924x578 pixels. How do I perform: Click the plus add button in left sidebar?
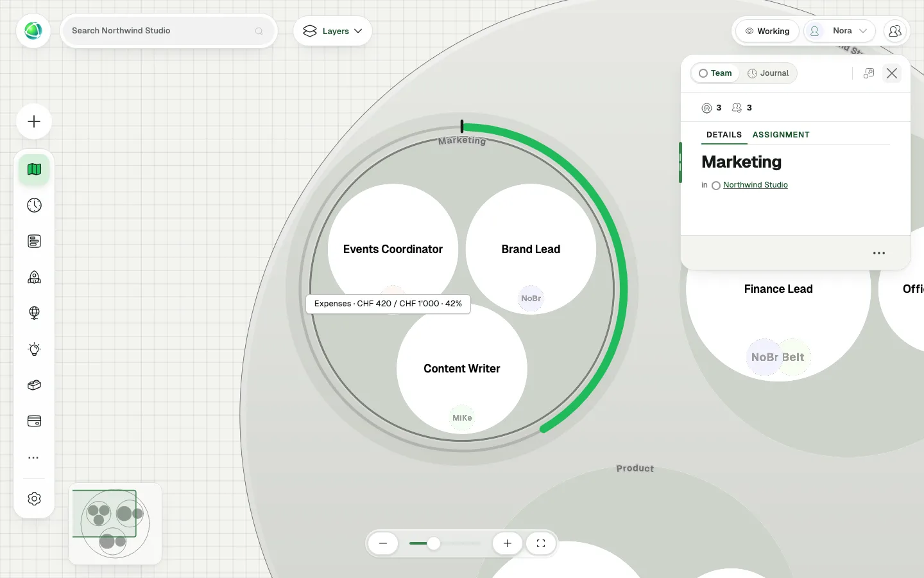34,121
